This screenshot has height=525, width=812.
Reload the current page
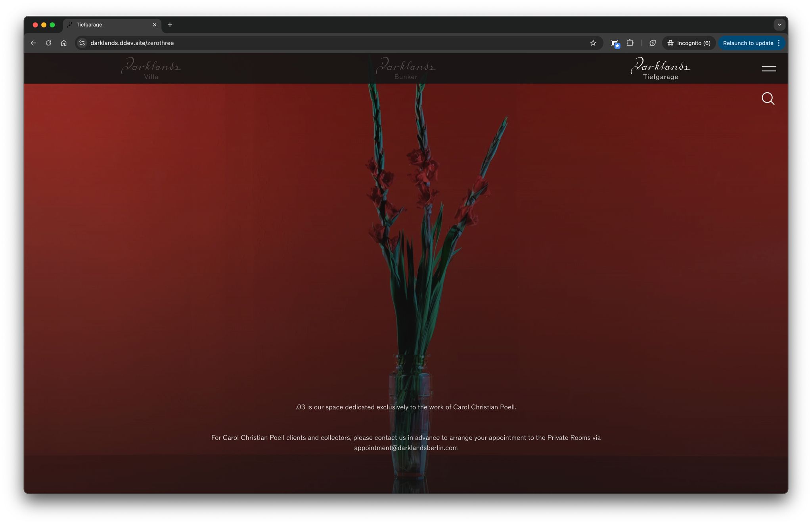48,43
